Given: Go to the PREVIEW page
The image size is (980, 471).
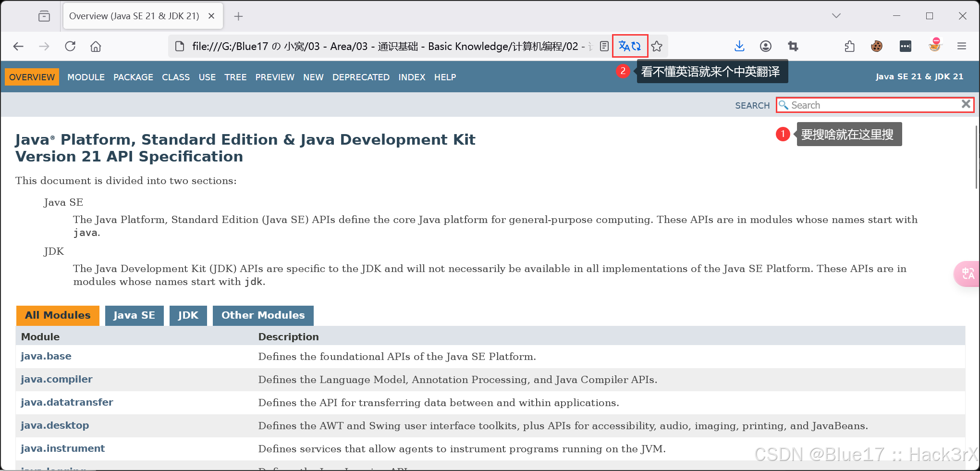Looking at the screenshot, I should click(x=275, y=77).
